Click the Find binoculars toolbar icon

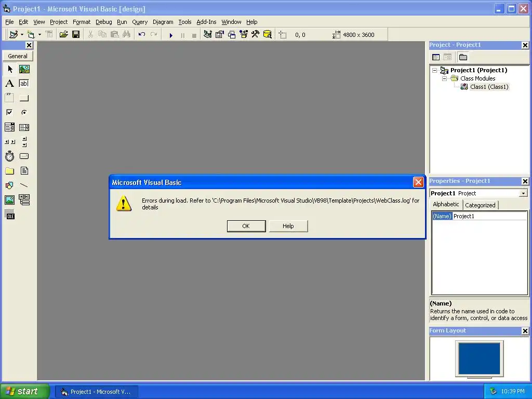coord(127,35)
